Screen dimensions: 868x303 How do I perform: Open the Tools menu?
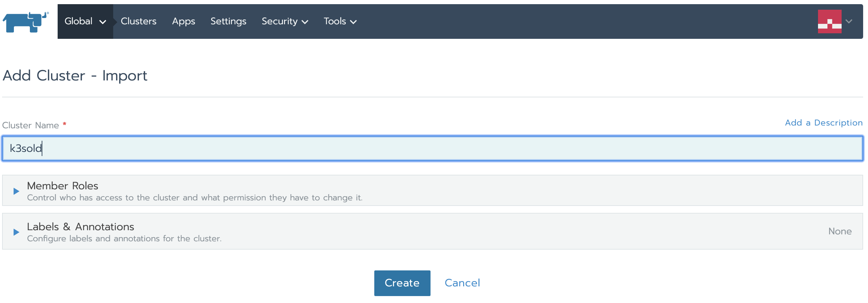(x=335, y=21)
